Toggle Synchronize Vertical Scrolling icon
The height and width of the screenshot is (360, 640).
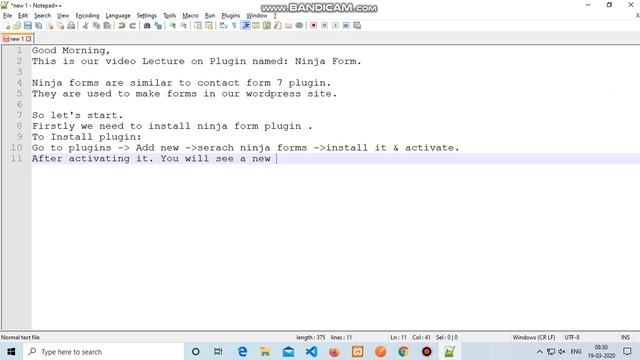tap(198, 26)
